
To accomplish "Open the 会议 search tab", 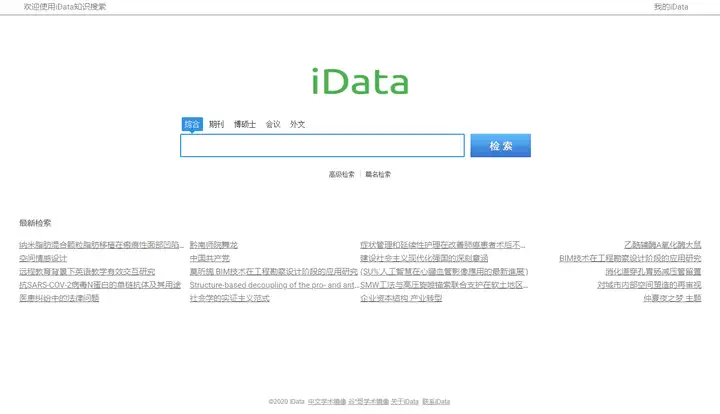I will pyautogui.click(x=273, y=124).
